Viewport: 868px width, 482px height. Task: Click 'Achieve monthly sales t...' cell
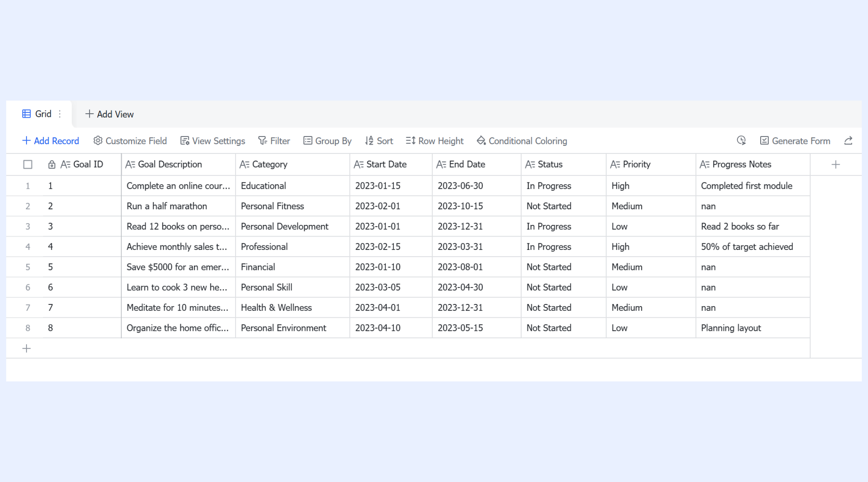tap(178, 247)
